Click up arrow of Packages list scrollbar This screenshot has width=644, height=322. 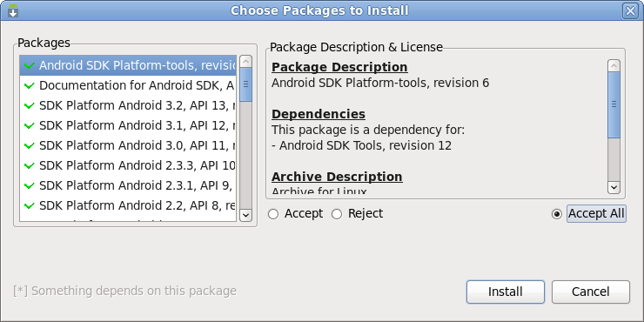245,62
